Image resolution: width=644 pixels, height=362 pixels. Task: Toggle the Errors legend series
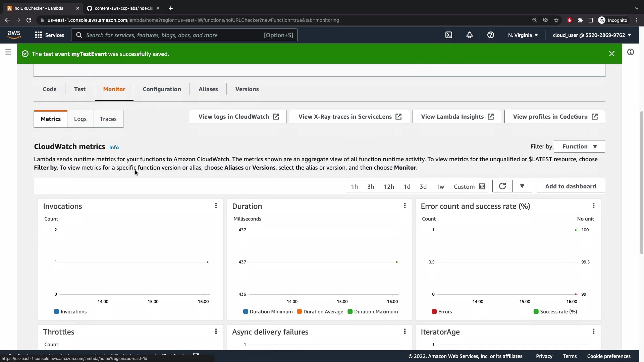click(x=442, y=312)
